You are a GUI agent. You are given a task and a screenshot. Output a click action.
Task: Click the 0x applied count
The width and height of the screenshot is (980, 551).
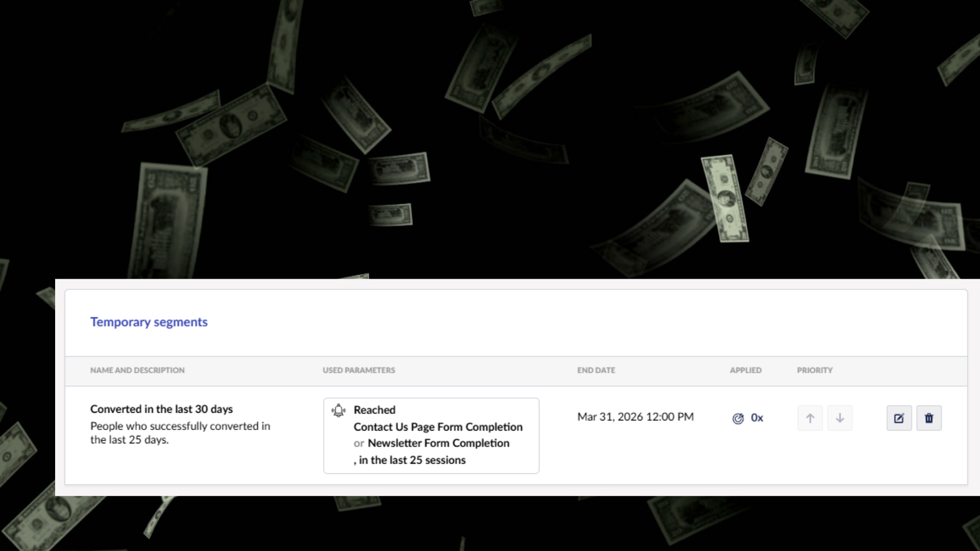click(x=757, y=418)
